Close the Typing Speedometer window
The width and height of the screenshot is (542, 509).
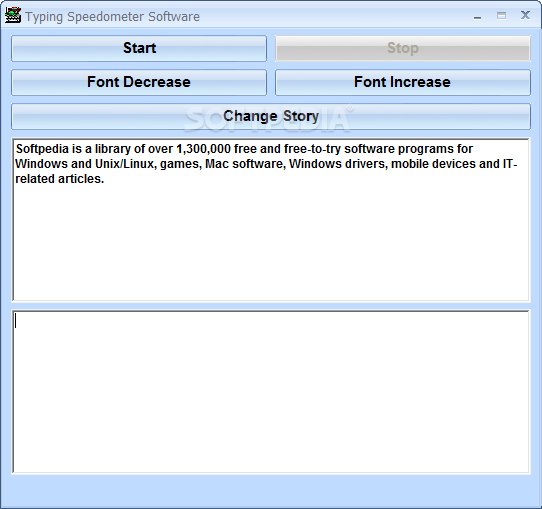coord(525,15)
